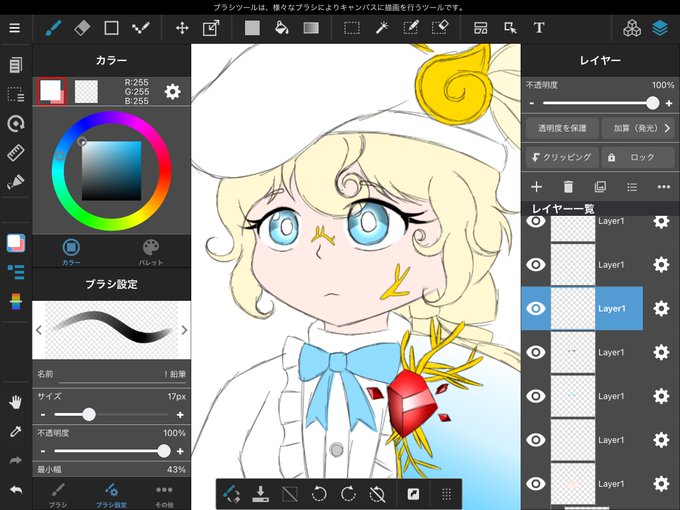Delete layer with trash icon

click(x=568, y=187)
